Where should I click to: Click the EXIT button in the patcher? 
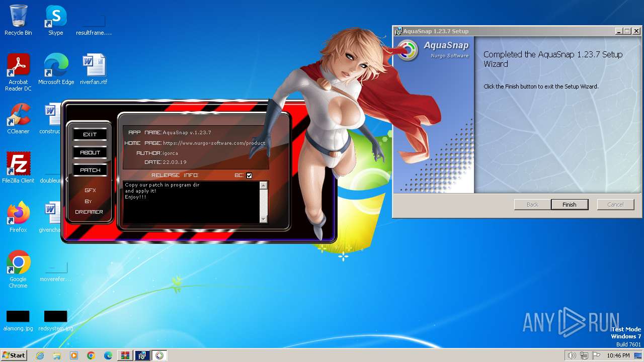click(x=90, y=134)
